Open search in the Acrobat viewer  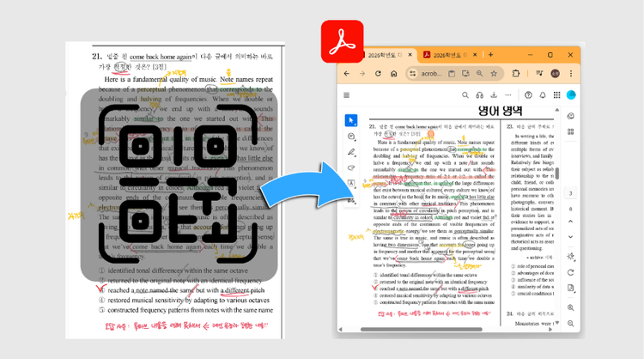click(x=465, y=95)
